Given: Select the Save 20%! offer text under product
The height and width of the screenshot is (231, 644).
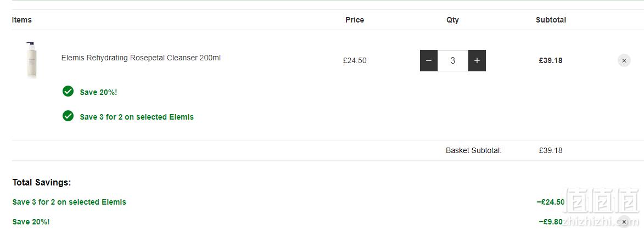Looking at the screenshot, I should click(x=98, y=92).
